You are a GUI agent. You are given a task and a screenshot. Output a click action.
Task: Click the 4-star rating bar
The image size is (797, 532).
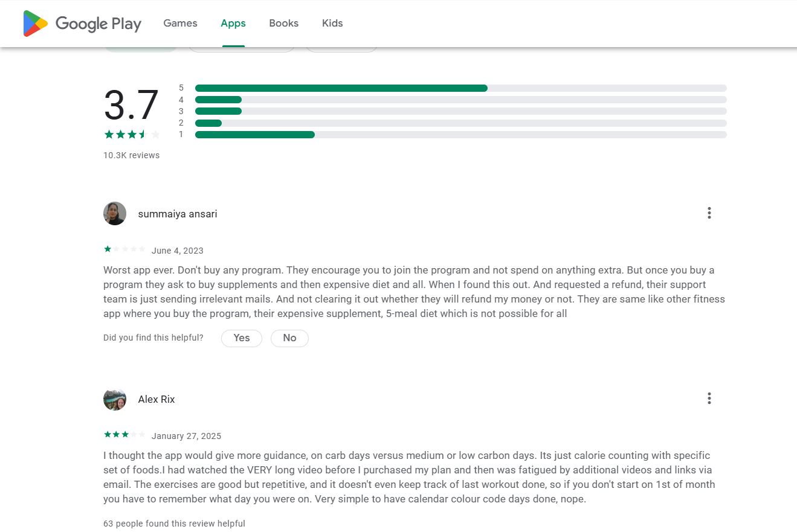point(460,100)
